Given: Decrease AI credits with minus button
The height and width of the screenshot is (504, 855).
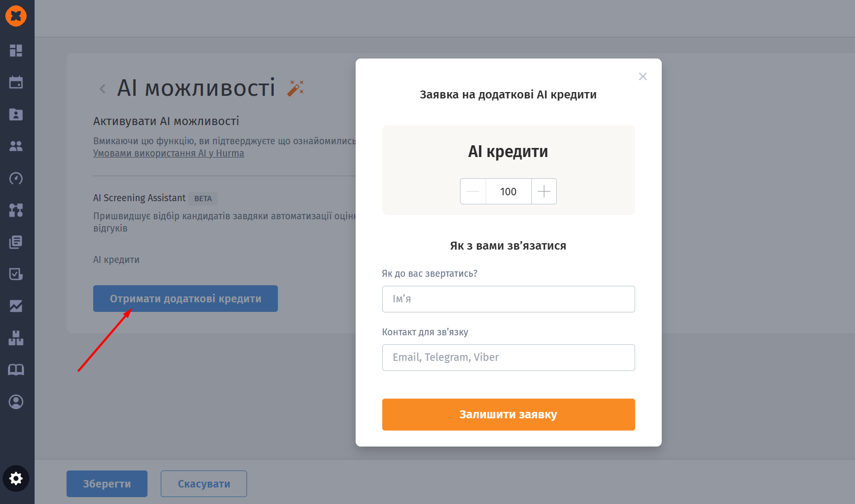Looking at the screenshot, I should click(473, 192).
